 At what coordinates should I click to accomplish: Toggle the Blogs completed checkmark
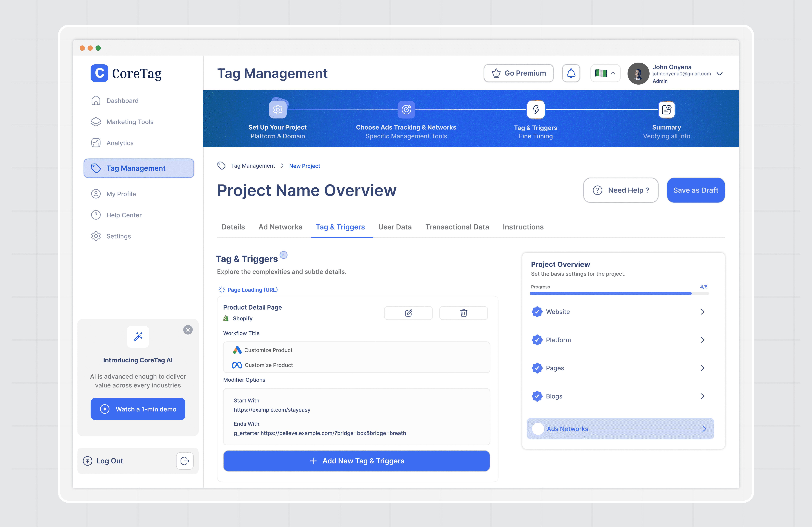point(537,396)
